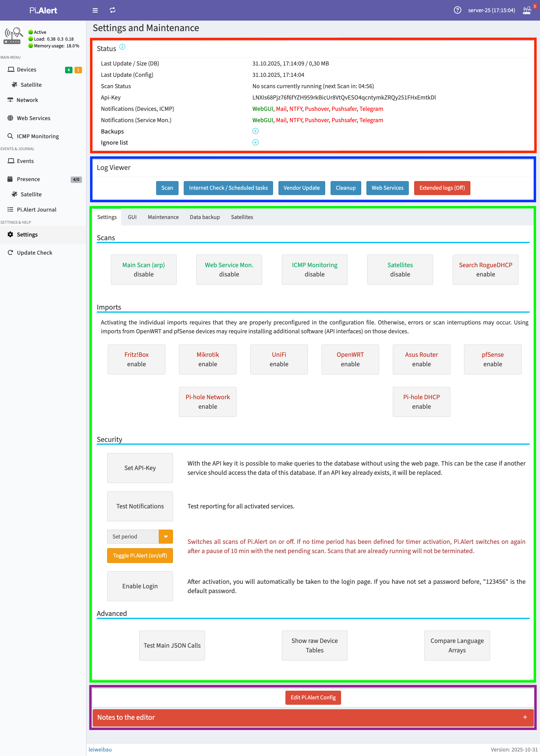This screenshot has width=540, height=756.
Task: Open the Satellites tab
Action: (x=242, y=217)
